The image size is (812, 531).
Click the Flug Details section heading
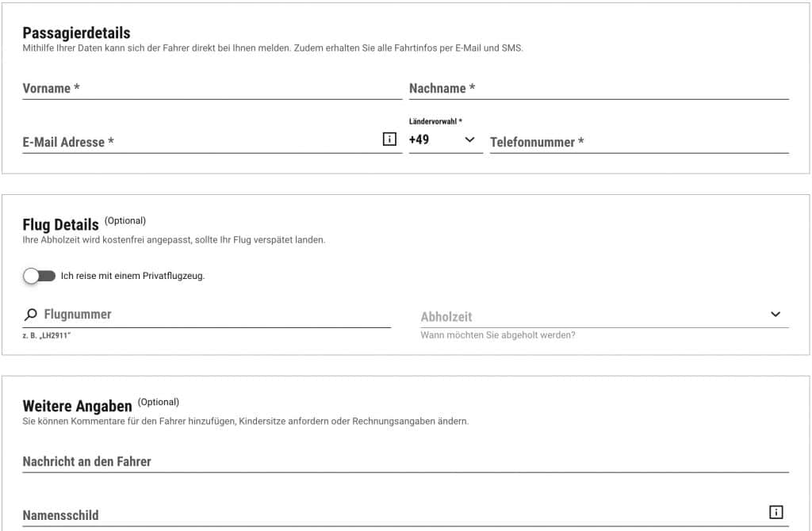click(61, 225)
